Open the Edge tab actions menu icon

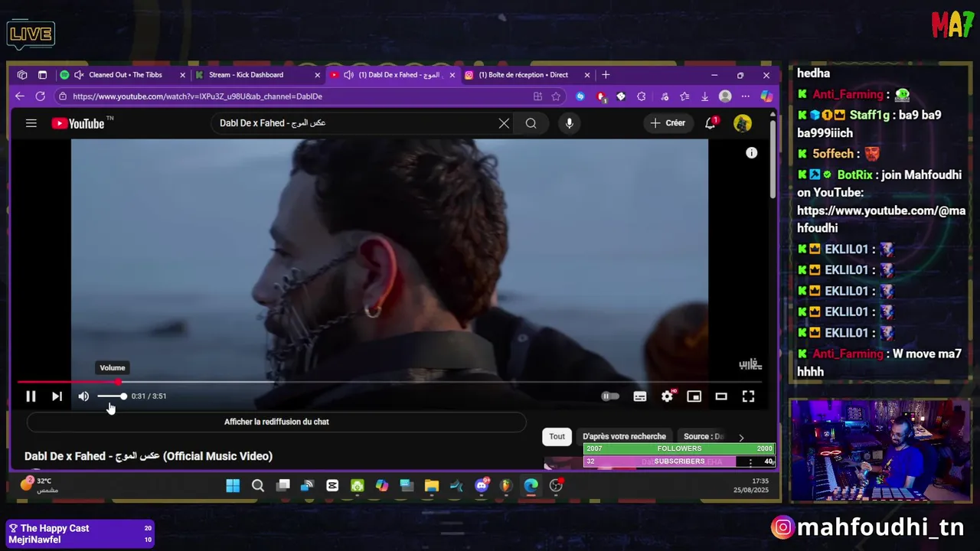(42, 75)
